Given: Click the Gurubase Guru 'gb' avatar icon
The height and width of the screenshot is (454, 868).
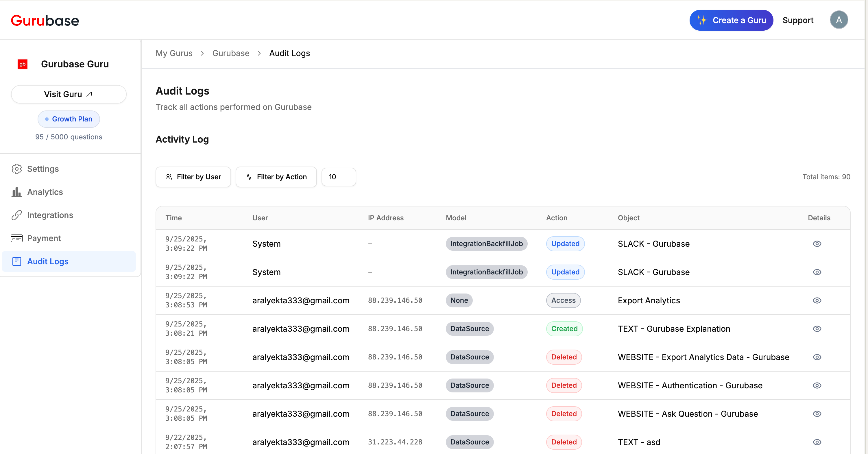Looking at the screenshot, I should 22,64.
